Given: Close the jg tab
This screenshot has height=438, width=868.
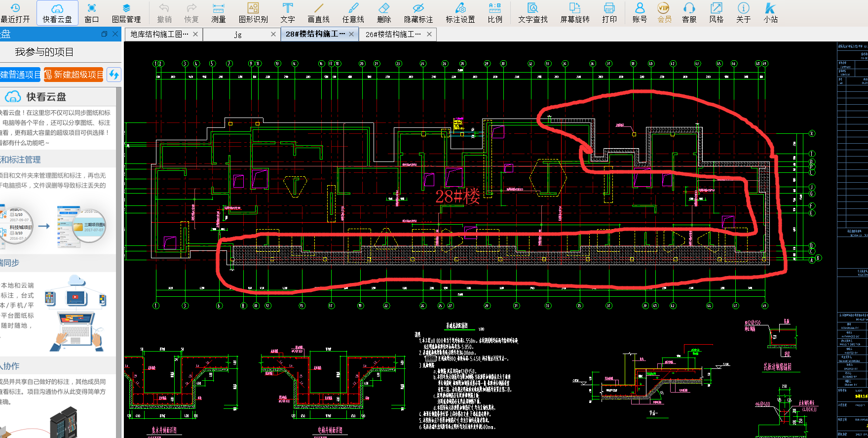Looking at the screenshot, I should coord(273,34).
